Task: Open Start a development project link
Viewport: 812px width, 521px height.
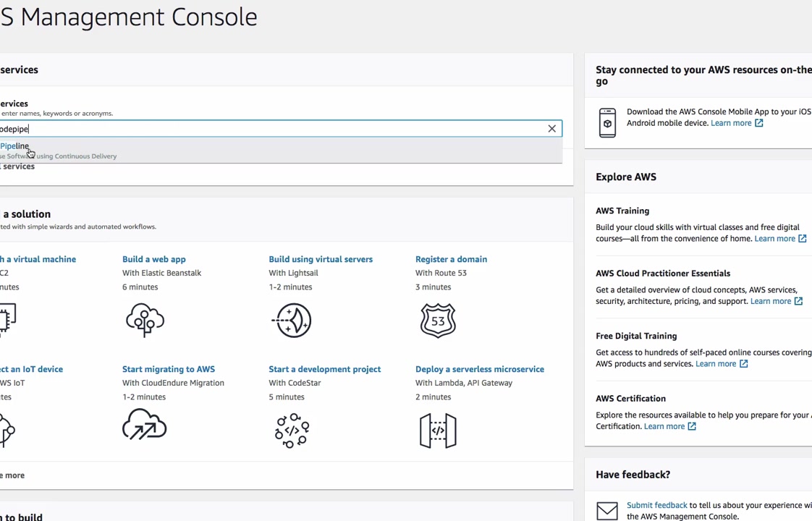Action: [x=324, y=369]
